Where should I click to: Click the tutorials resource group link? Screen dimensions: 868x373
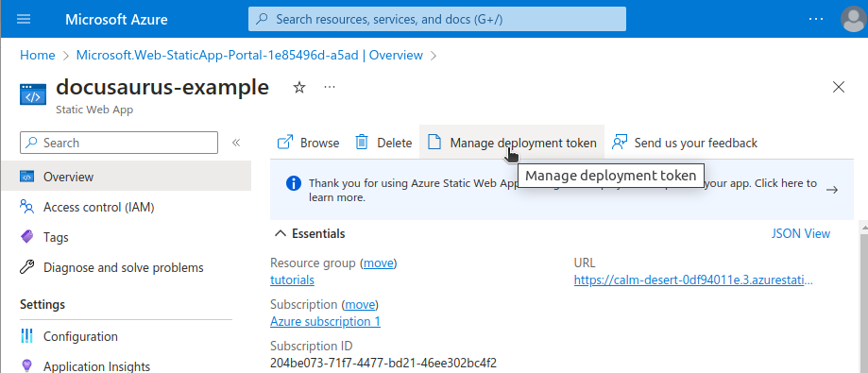[292, 280]
